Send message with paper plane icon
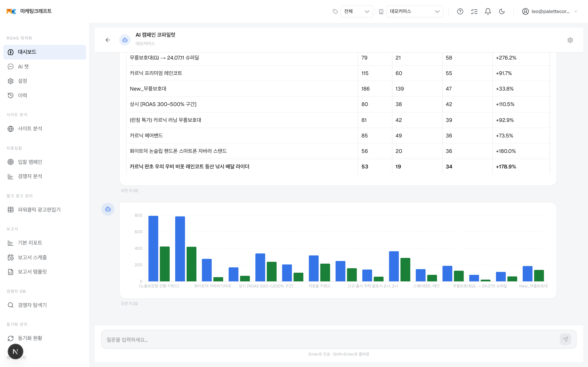Screen dimensions: 588x367 565,339
